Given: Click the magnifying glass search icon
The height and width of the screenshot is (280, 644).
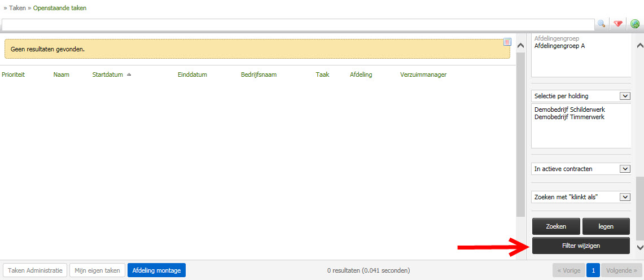Looking at the screenshot, I should point(602,24).
